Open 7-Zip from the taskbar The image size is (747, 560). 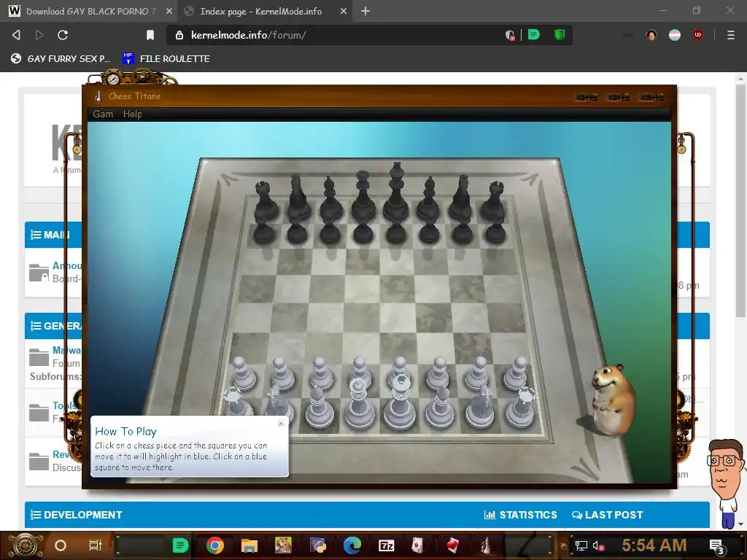[x=387, y=545]
